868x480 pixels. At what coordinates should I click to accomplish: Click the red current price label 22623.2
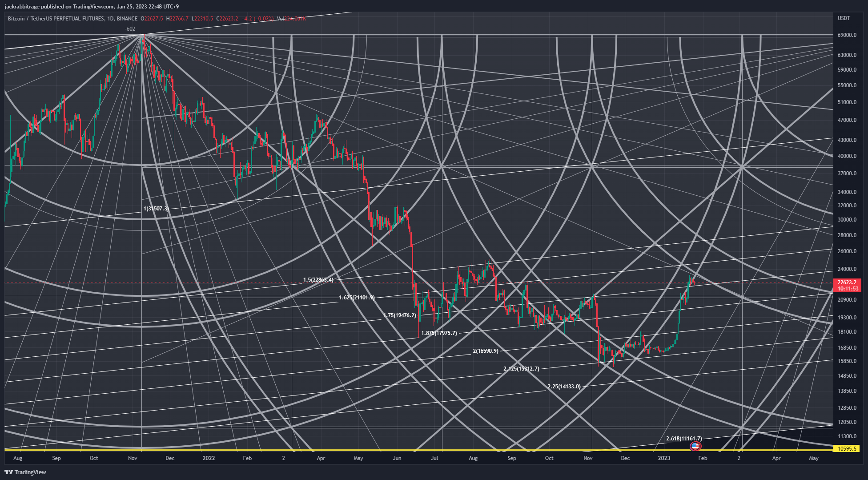[x=847, y=282]
